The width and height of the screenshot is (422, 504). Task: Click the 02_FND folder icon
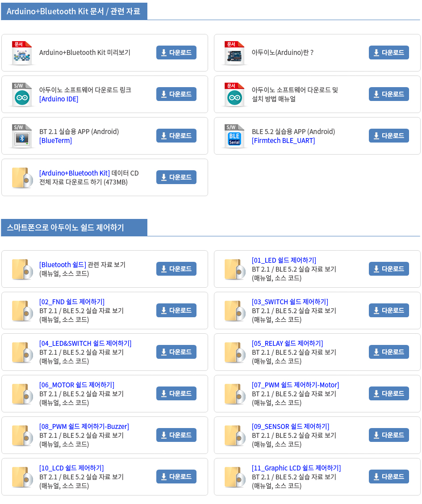coord(22,311)
